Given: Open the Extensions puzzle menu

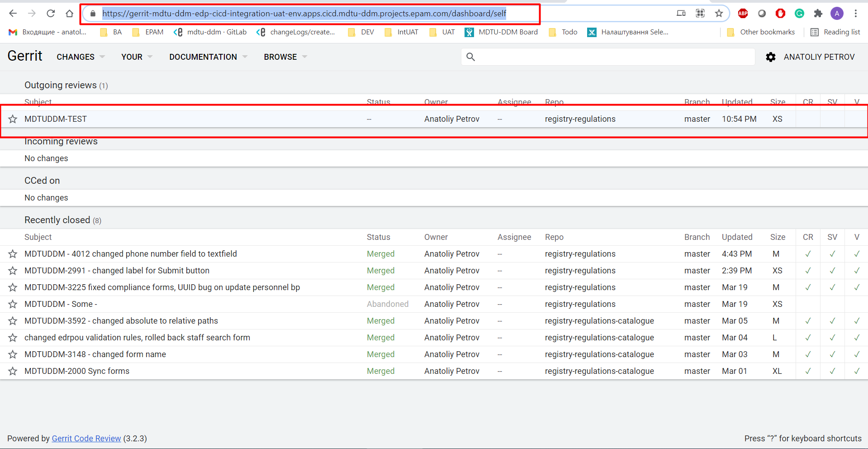Looking at the screenshot, I should point(818,14).
